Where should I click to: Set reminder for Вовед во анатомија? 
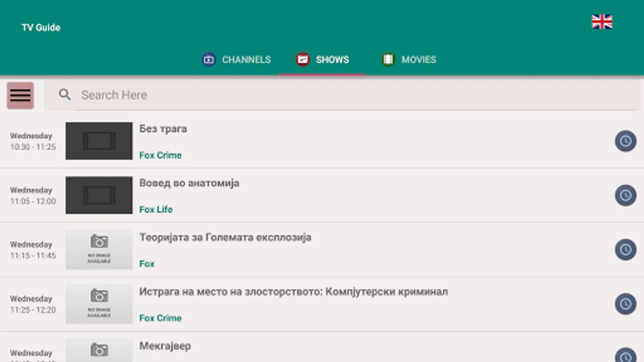click(625, 195)
